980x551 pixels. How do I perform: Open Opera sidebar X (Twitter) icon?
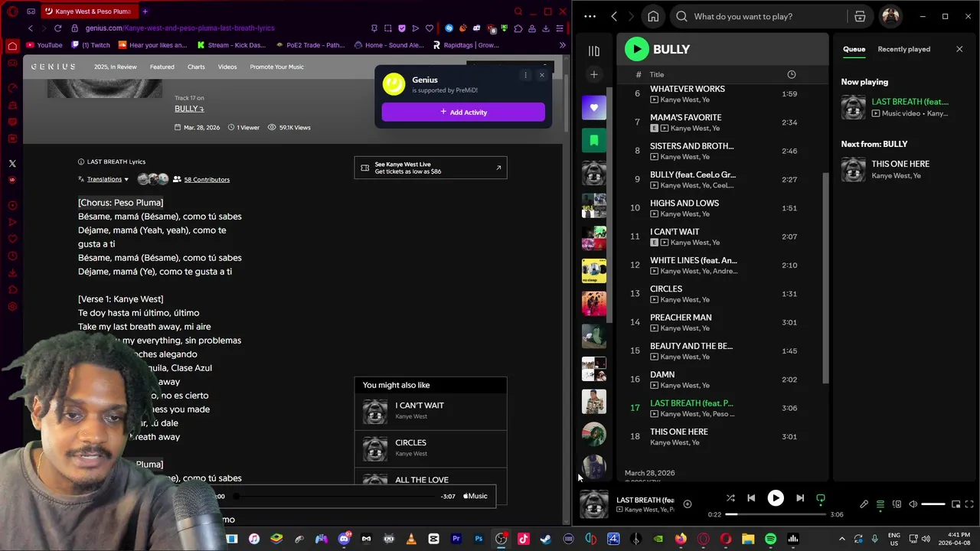pyautogui.click(x=12, y=164)
